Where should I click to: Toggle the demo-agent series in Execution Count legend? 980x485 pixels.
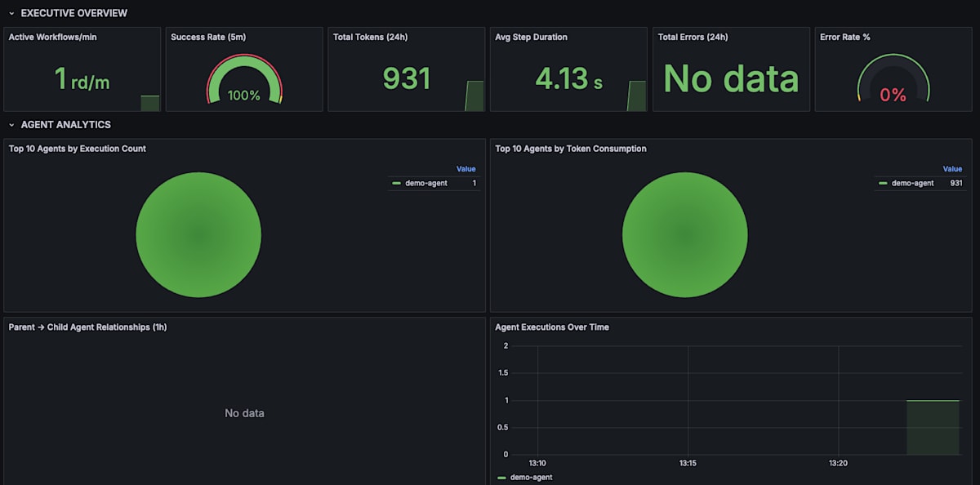425,183
